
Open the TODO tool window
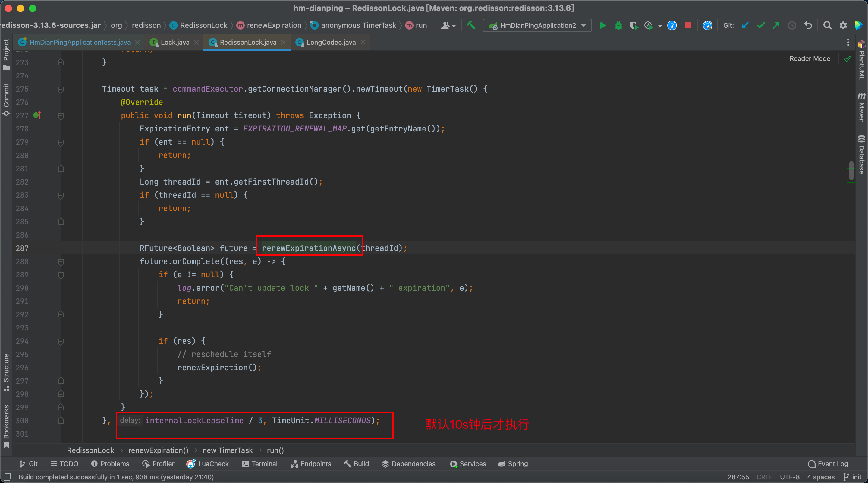pos(64,464)
